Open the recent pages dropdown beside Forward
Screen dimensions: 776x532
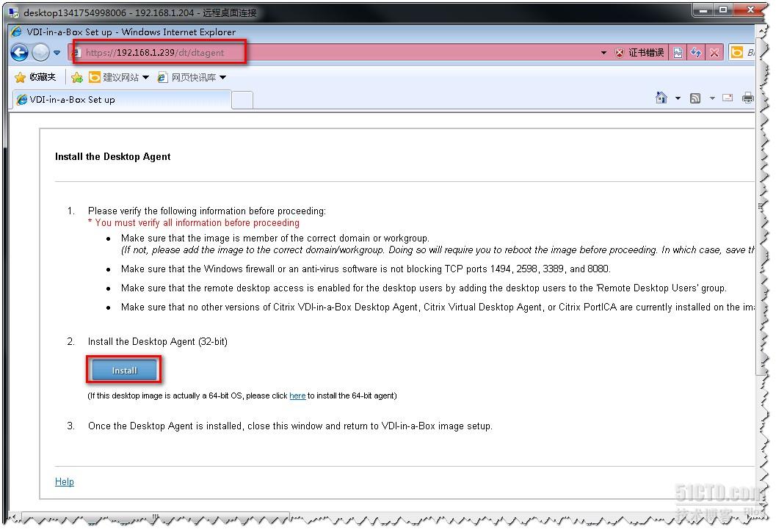[57, 52]
